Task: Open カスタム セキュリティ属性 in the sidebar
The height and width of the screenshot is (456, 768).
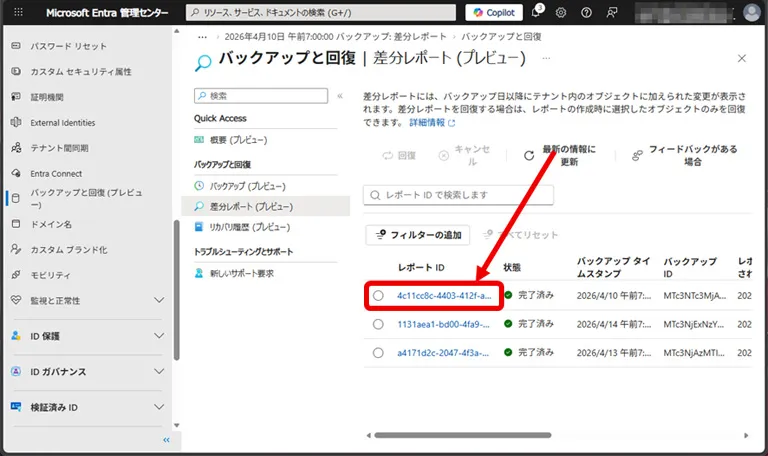Action: coord(81,72)
